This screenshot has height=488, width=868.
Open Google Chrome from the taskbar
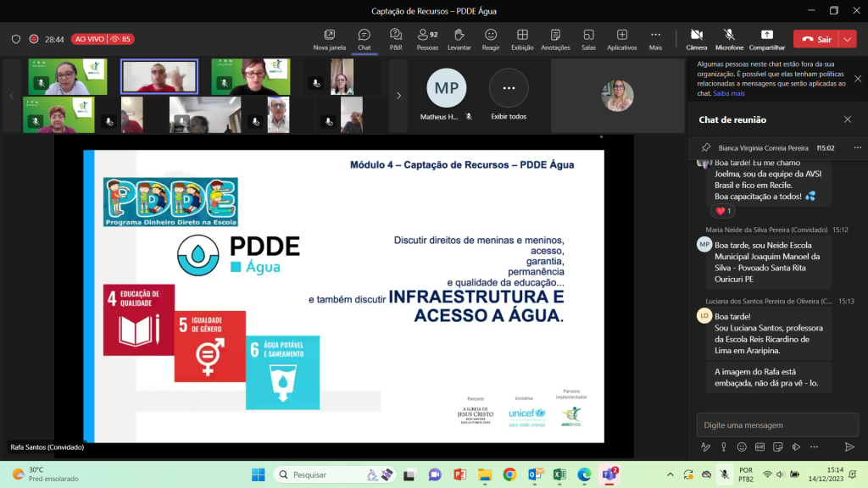509,474
